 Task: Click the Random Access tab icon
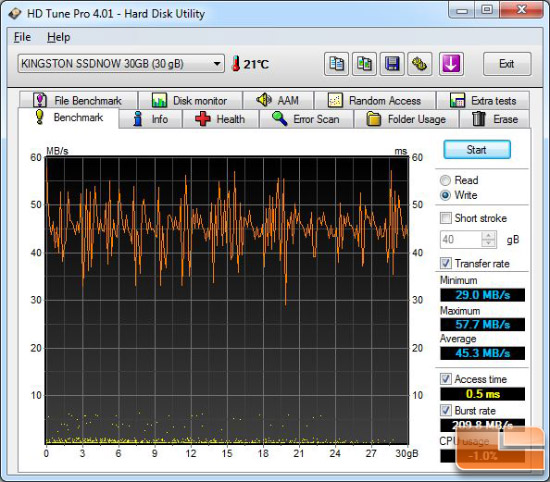tap(335, 100)
